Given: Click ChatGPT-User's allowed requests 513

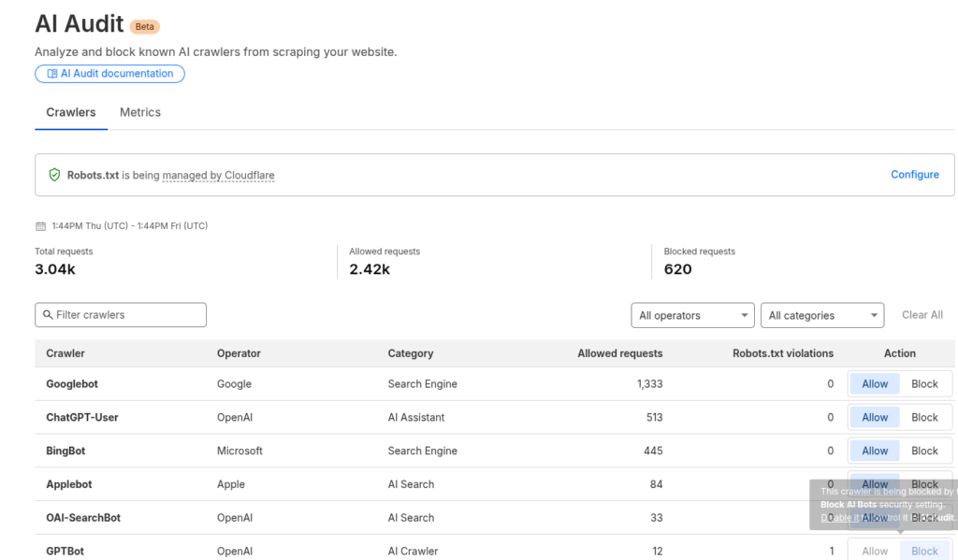Looking at the screenshot, I should click(654, 418).
